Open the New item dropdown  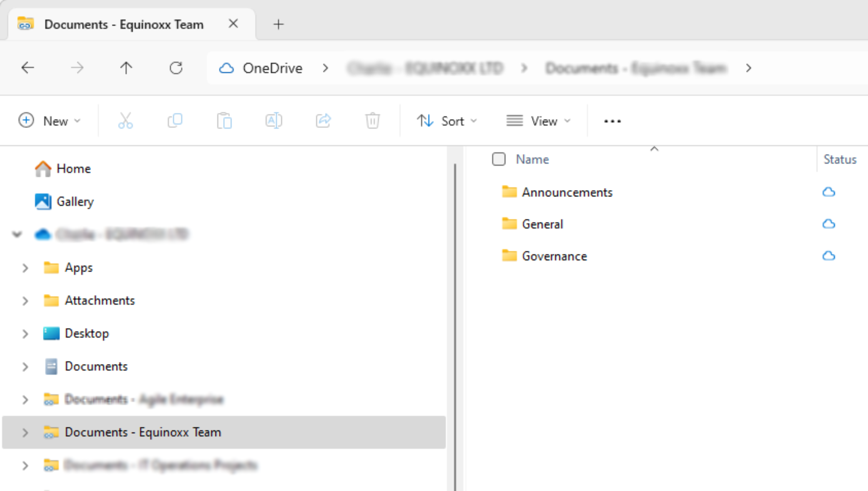coord(50,121)
